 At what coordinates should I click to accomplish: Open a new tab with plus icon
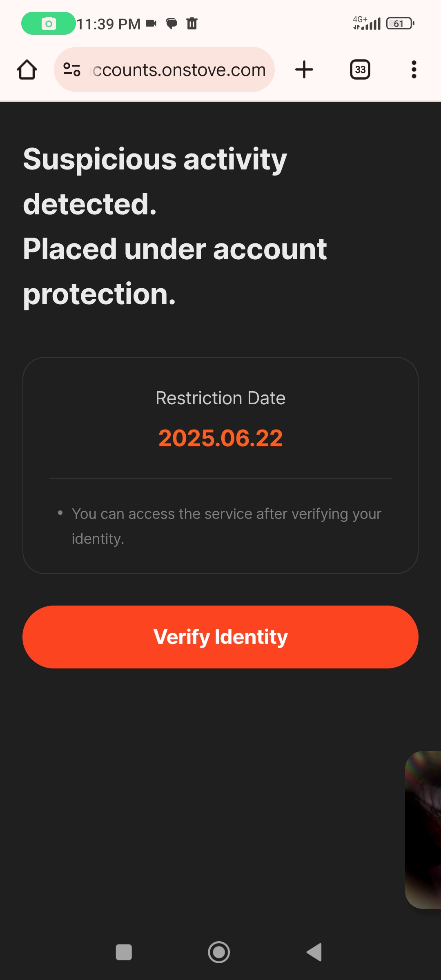304,69
